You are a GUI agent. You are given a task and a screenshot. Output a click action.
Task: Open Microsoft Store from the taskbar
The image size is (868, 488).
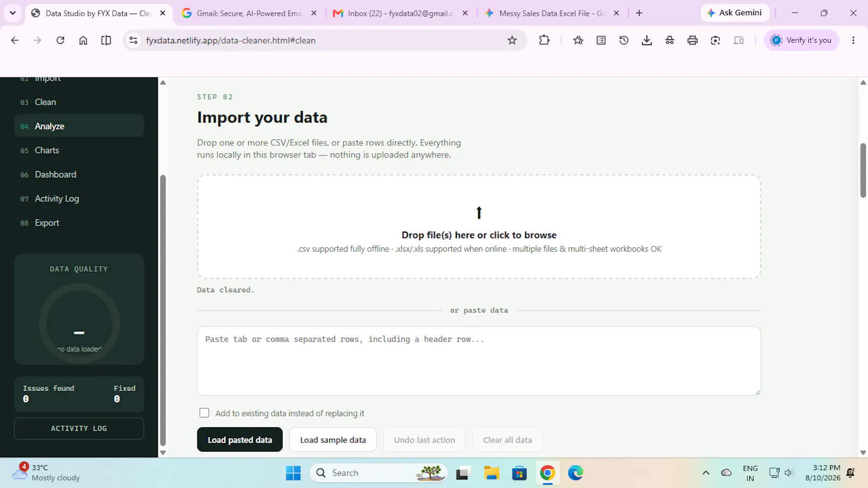coord(519,473)
